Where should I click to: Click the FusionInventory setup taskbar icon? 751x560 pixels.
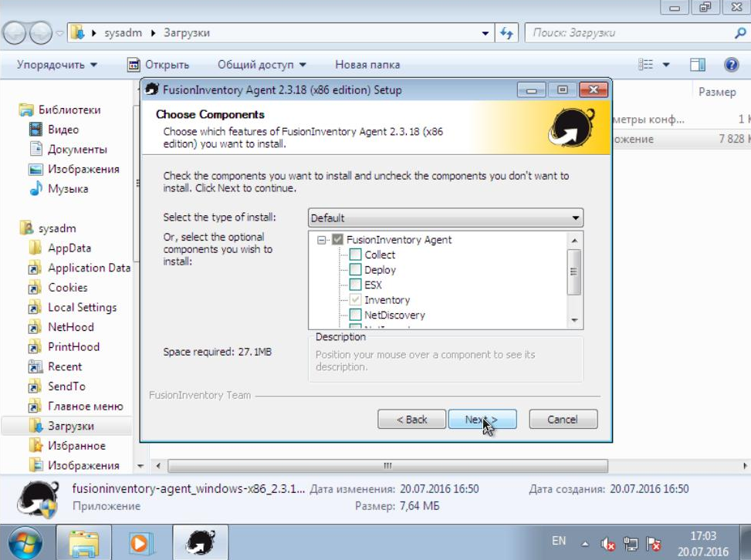click(200, 543)
